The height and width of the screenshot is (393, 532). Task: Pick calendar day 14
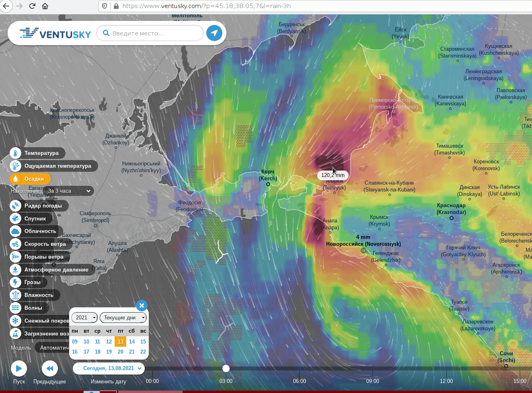[132, 342]
